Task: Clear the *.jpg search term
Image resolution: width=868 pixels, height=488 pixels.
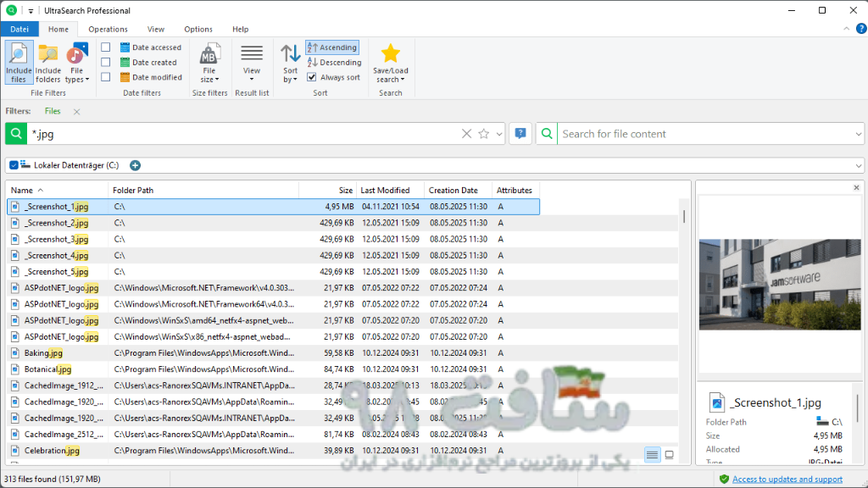Action: (467, 134)
